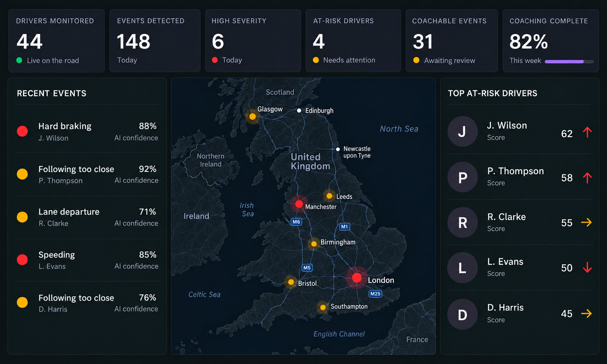Click R. Clarke's amber right trend arrow
The width and height of the screenshot is (607, 364).
pyautogui.click(x=586, y=222)
